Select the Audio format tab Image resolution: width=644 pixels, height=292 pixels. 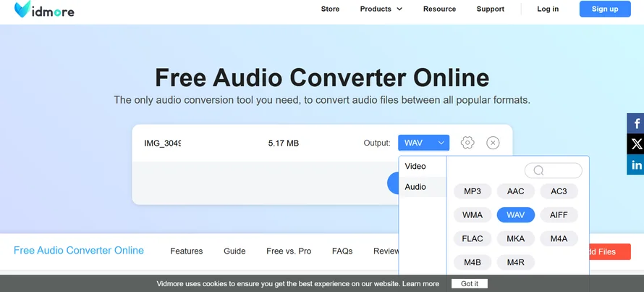point(415,187)
